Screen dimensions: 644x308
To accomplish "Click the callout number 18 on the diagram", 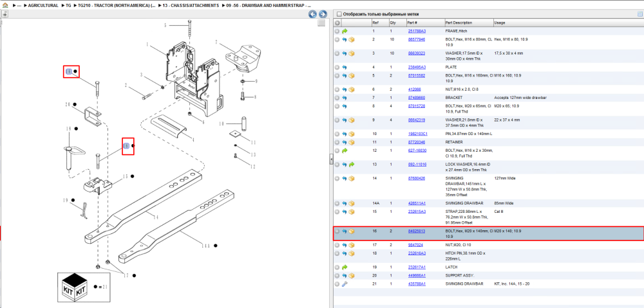I will [69, 129].
